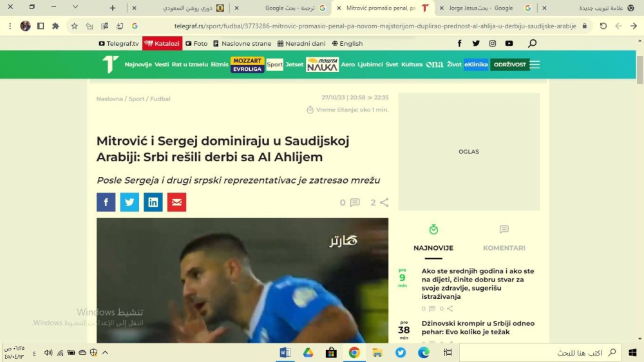This screenshot has height=362, width=644.
Task: Open the Katalozi link in top bar
Action: 162,43
